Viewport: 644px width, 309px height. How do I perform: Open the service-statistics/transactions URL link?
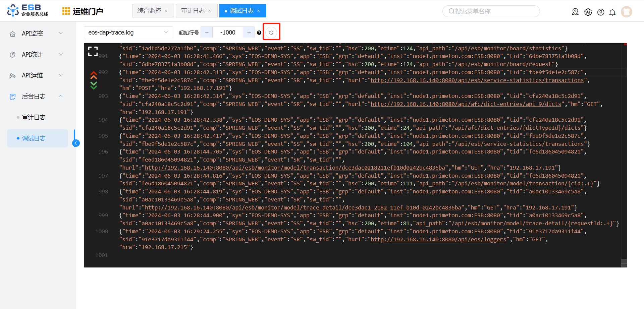click(477, 80)
